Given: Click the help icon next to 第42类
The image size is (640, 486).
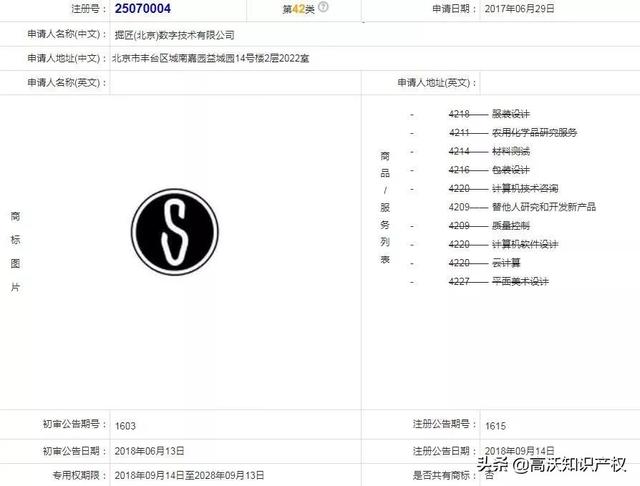Looking at the screenshot, I should 323,7.
